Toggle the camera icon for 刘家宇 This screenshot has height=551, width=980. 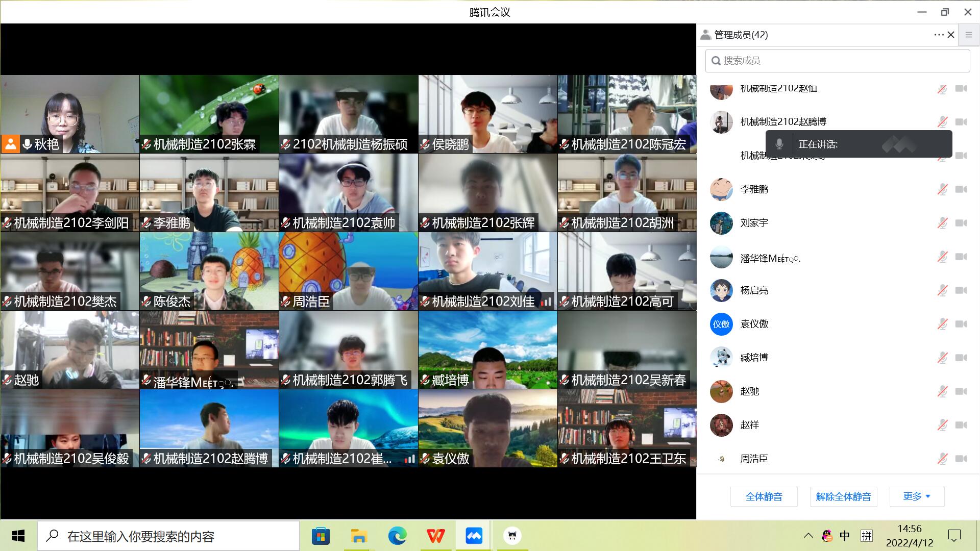(961, 223)
